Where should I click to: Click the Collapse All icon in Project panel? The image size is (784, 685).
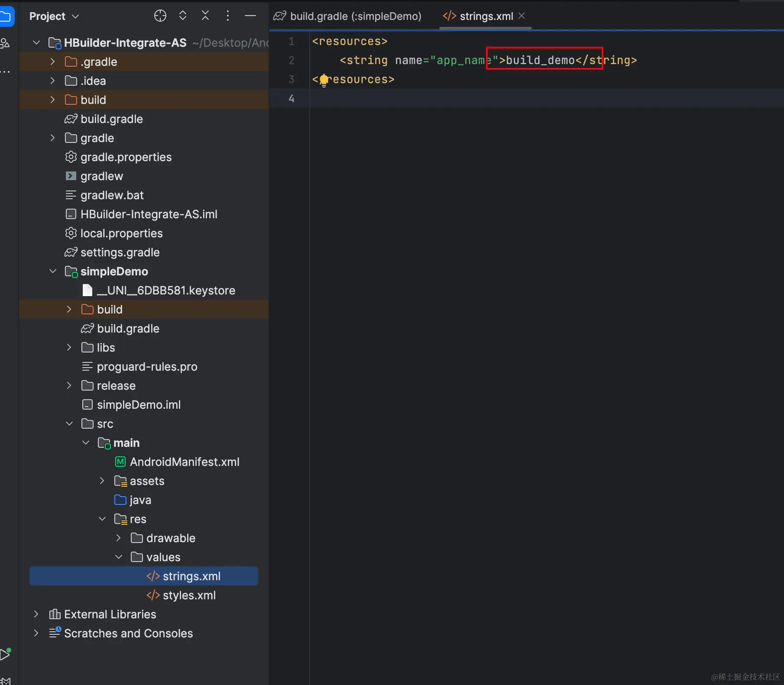pyautogui.click(x=205, y=16)
